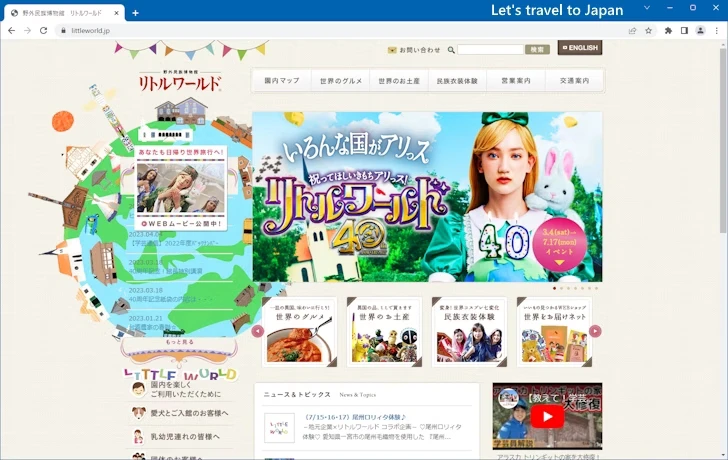Click the もっと見る link under the news list
728x460 pixels.
click(x=180, y=342)
